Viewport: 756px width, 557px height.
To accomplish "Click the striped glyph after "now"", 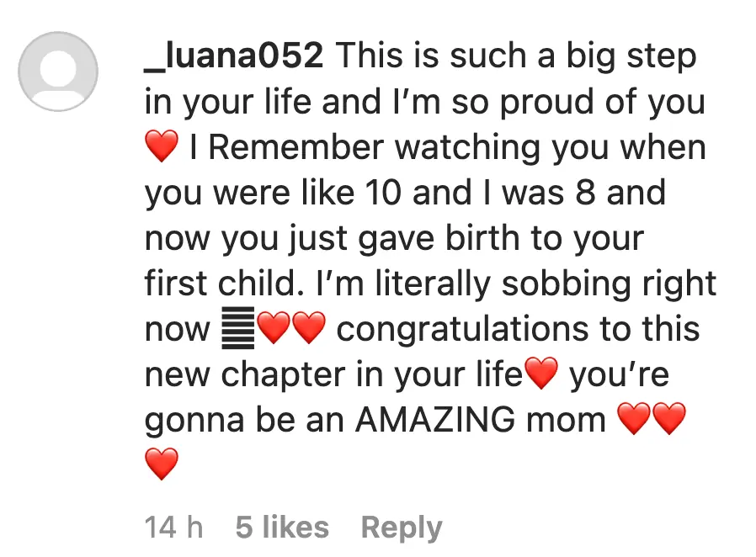I will coord(237,329).
